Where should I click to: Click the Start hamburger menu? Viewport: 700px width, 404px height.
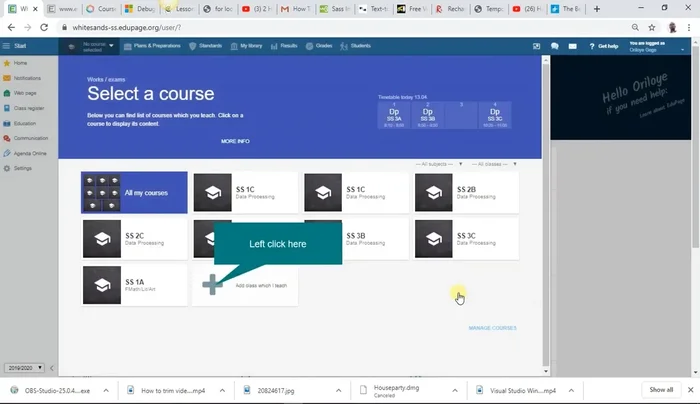tap(14, 46)
